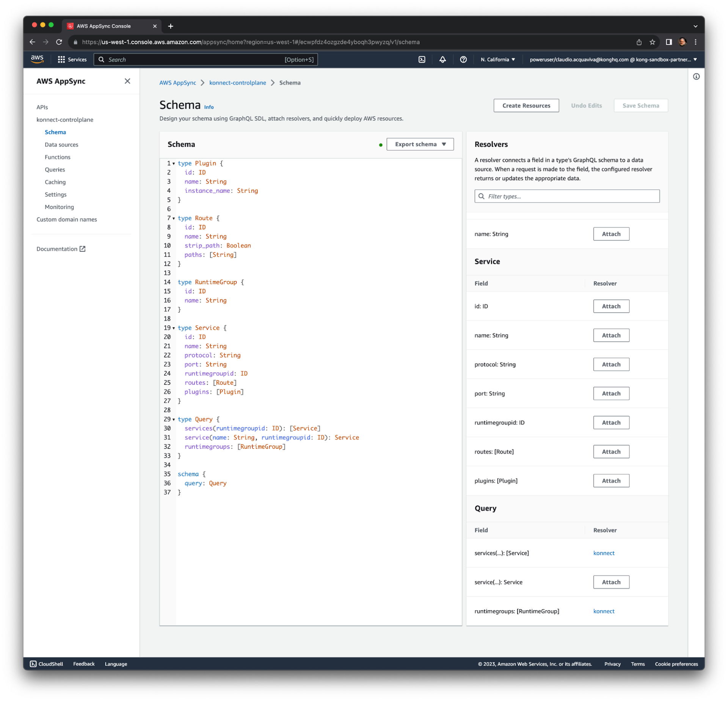Click the AWS logo home icon

pyautogui.click(x=37, y=59)
